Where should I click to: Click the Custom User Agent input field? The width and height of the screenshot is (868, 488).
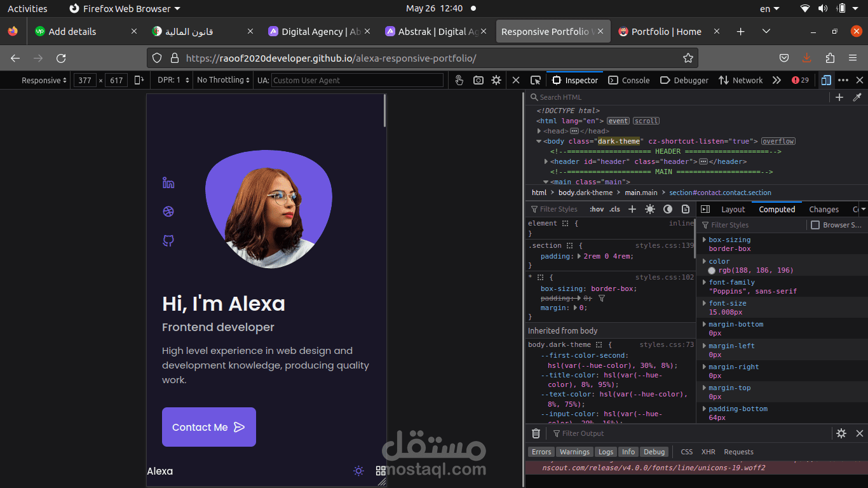357,80
